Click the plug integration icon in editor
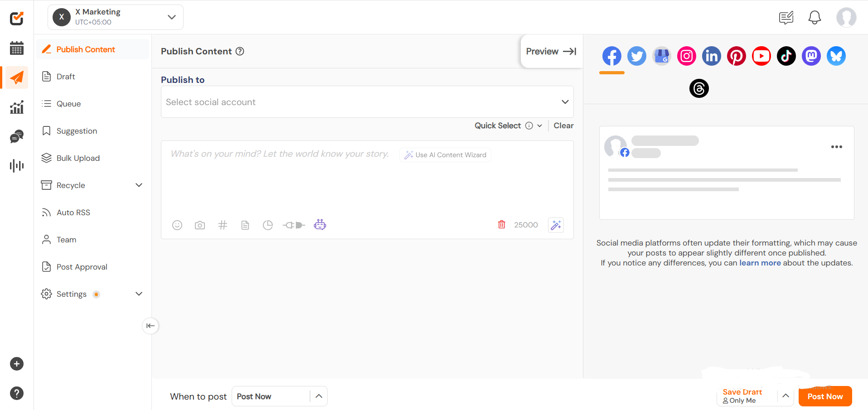The image size is (868, 410). pyautogui.click(x=294, y=225)
